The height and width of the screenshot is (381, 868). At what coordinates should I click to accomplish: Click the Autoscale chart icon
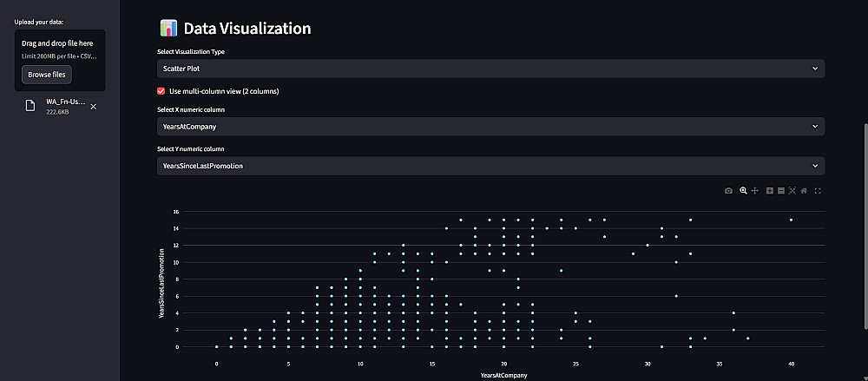pyautogui.click(x=792, y=190)
